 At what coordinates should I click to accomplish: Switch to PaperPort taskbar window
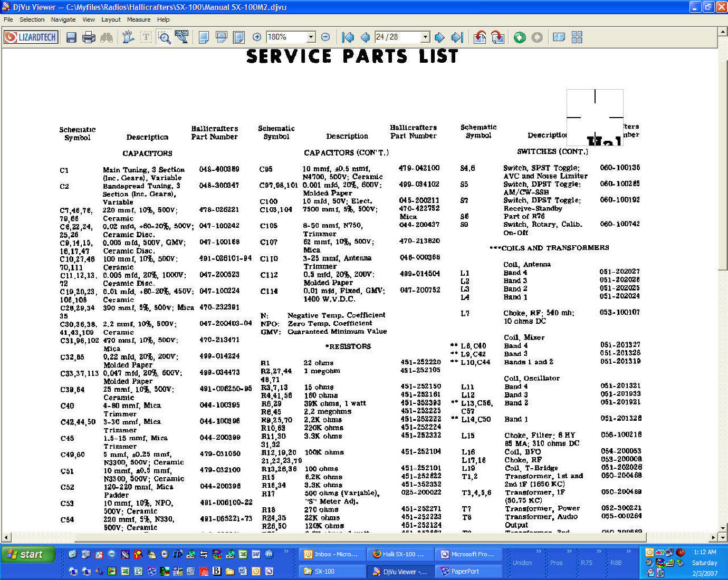pos(469,571)
